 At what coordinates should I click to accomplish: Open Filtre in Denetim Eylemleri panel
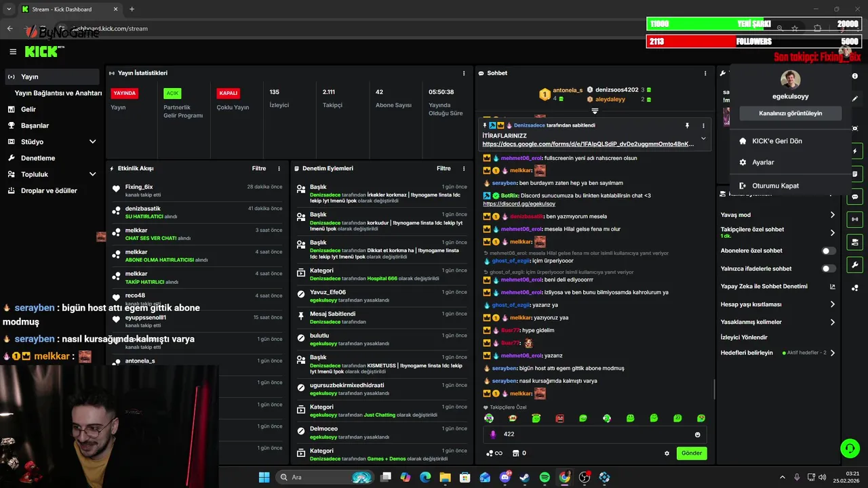click(443, 169)
